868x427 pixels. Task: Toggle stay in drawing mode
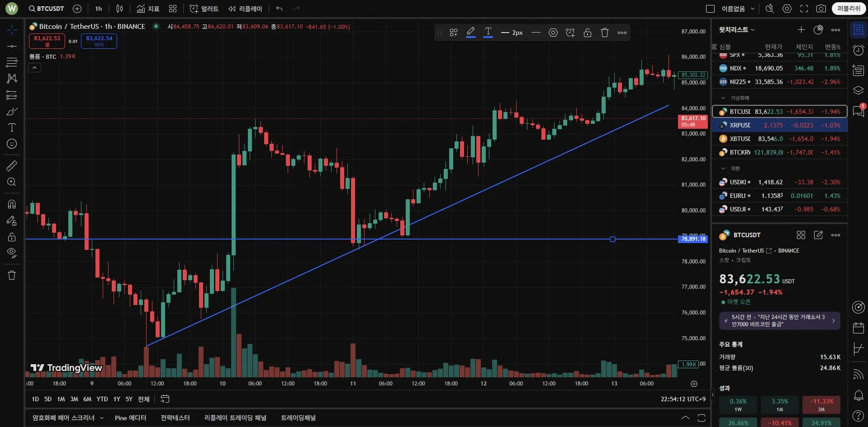tap(12, 221)
